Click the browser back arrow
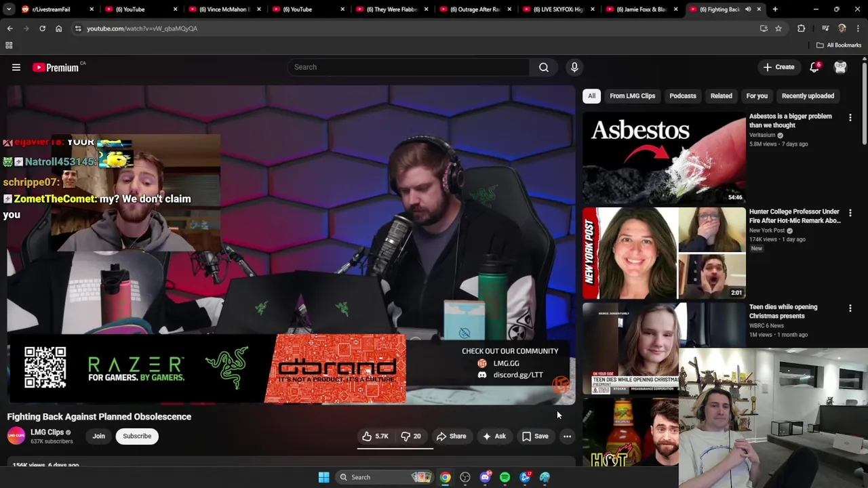Image resolution: width=868 pixels, height=488 pixels. pos(10,28)
